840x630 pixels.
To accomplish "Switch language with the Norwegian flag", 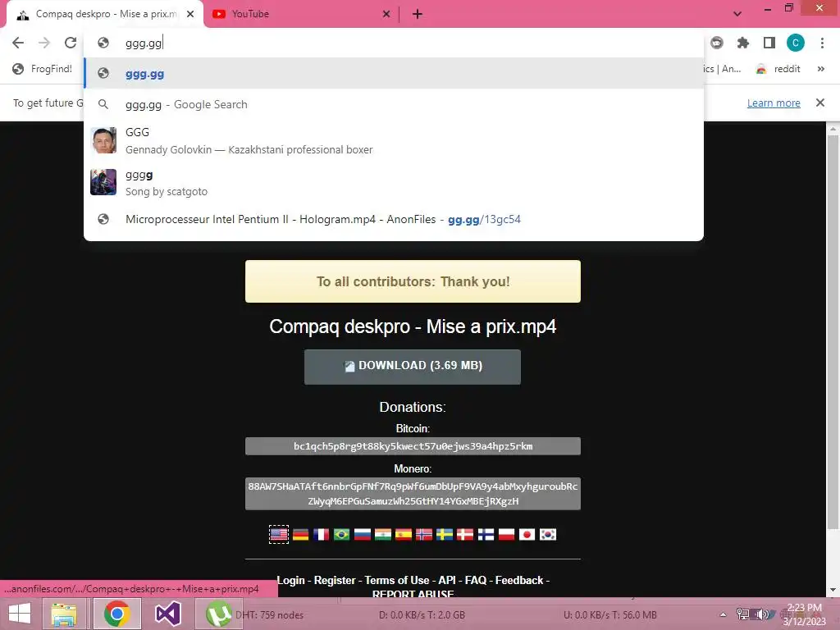I will (x=424, y=535).
